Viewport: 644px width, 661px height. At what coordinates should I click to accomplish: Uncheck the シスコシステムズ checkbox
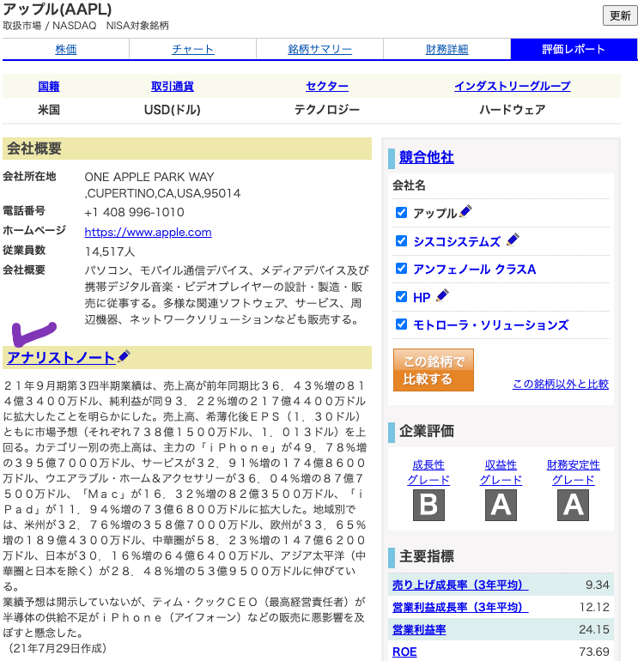(x=402, y=240)
